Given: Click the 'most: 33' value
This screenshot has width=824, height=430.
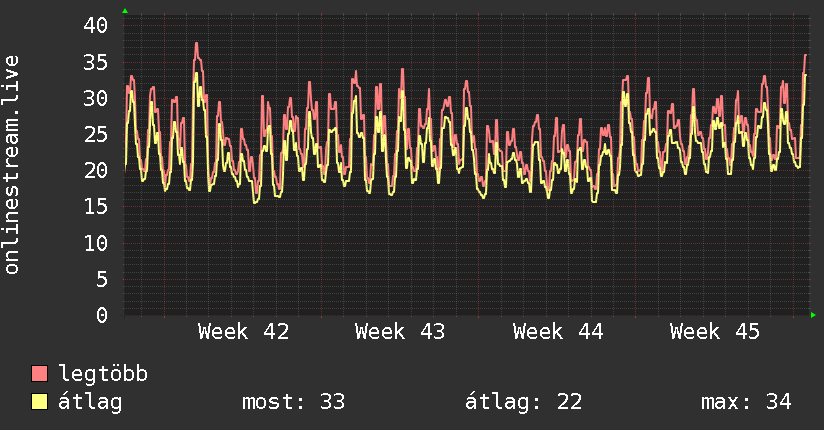Looking at the screenshot, I should point(293,402).
